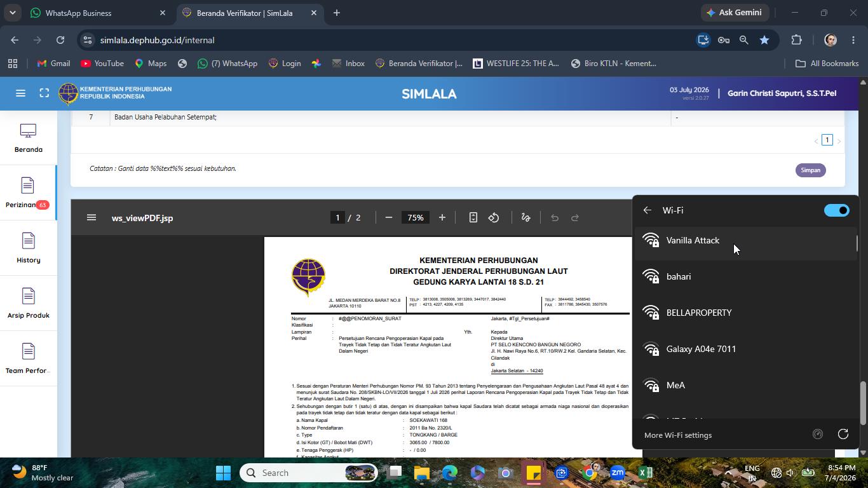
Task: Open the saved passwords key icon
Action: (x=724, y=40)
